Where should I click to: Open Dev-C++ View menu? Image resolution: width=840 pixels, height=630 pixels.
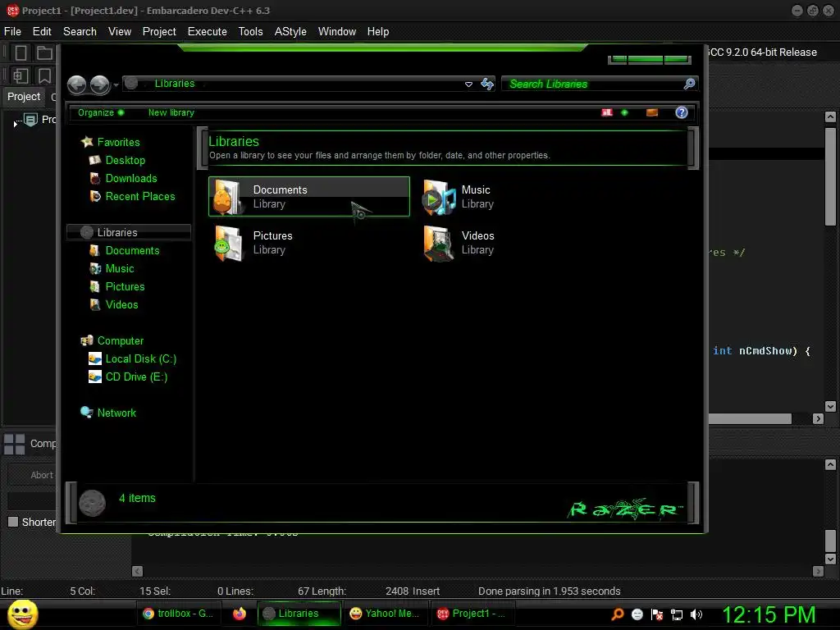tap(120, 32)
